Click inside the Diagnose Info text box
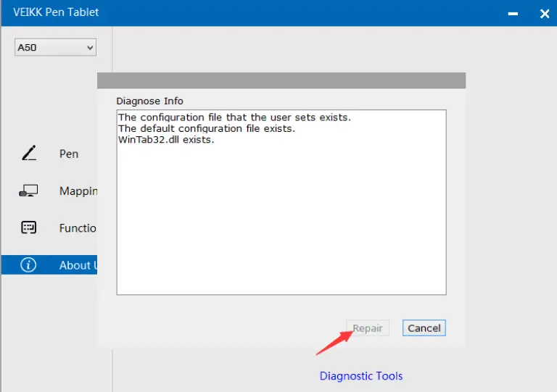The image size is (557, 392). tap(281, 202)
